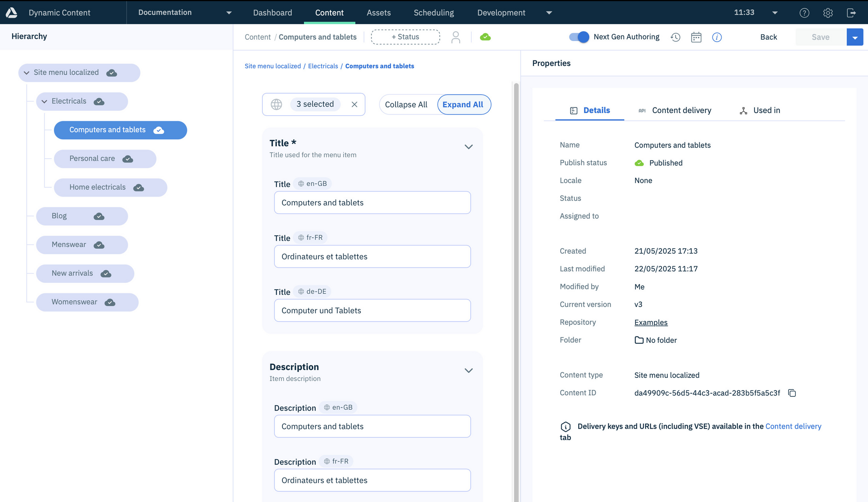Open the version history clock icon
Screen dimensions: 868x502
676,37
